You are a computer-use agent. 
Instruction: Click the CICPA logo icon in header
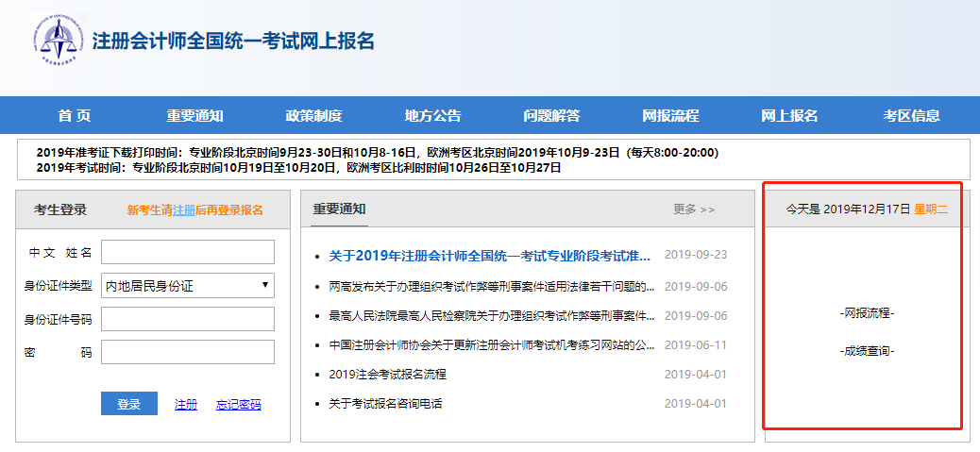tap(59, 42)
